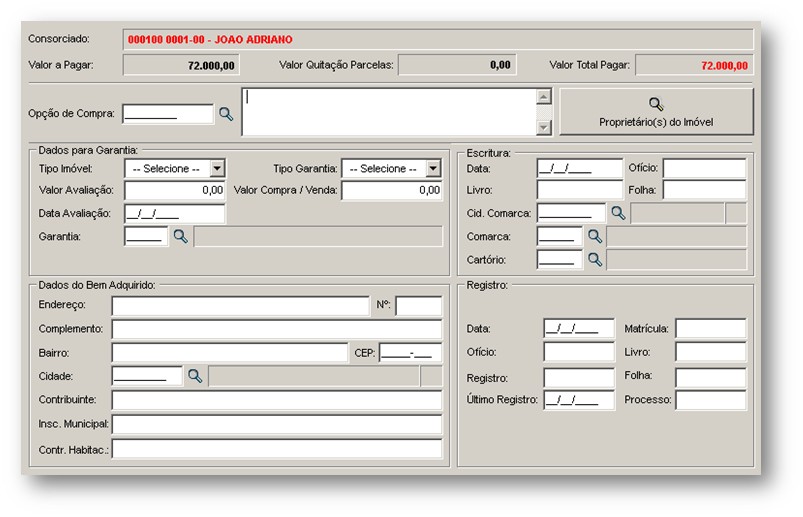Click the Valor Quitação Parcelas value

click(500, 65)
